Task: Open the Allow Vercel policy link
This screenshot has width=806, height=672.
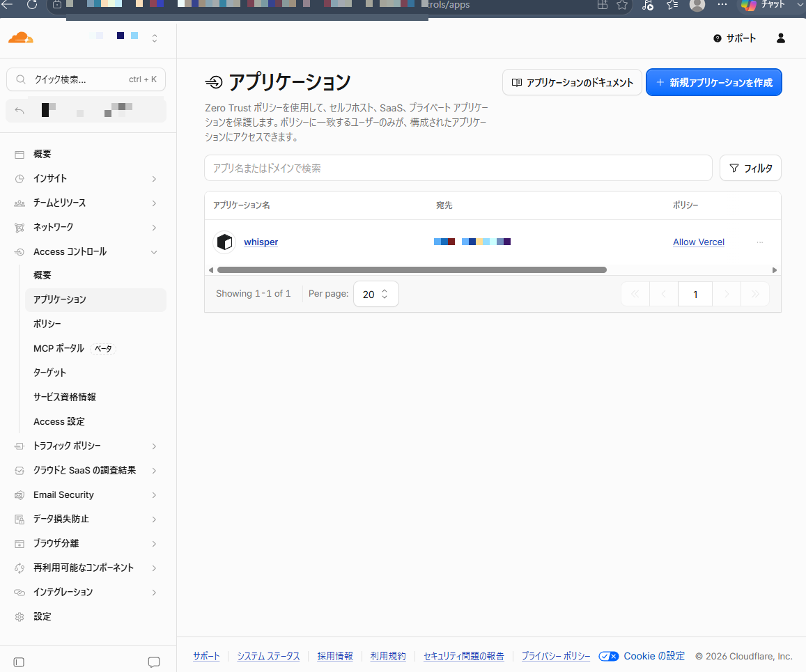Action: tap(699, 242)
